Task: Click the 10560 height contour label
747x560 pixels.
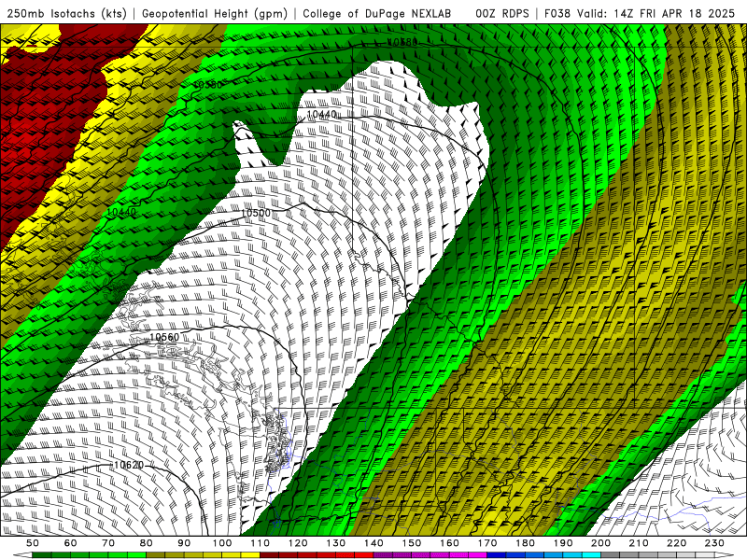Action: click(x=164, y=337)
